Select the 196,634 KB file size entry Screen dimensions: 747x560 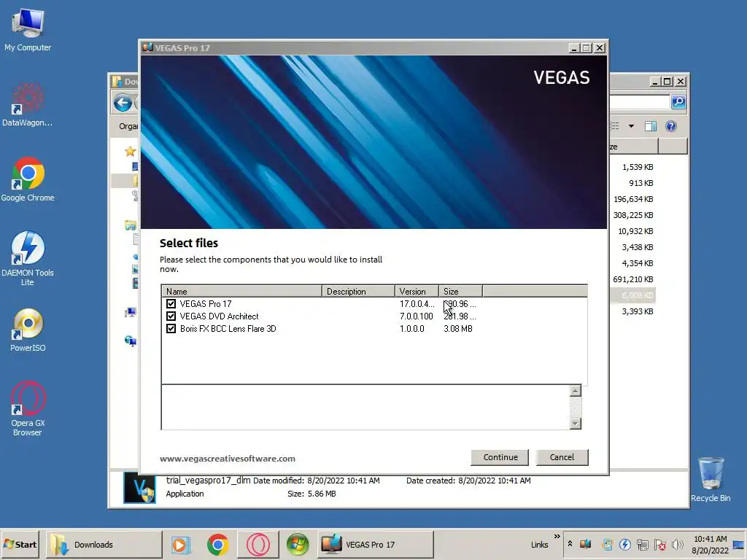coord(632,199)
